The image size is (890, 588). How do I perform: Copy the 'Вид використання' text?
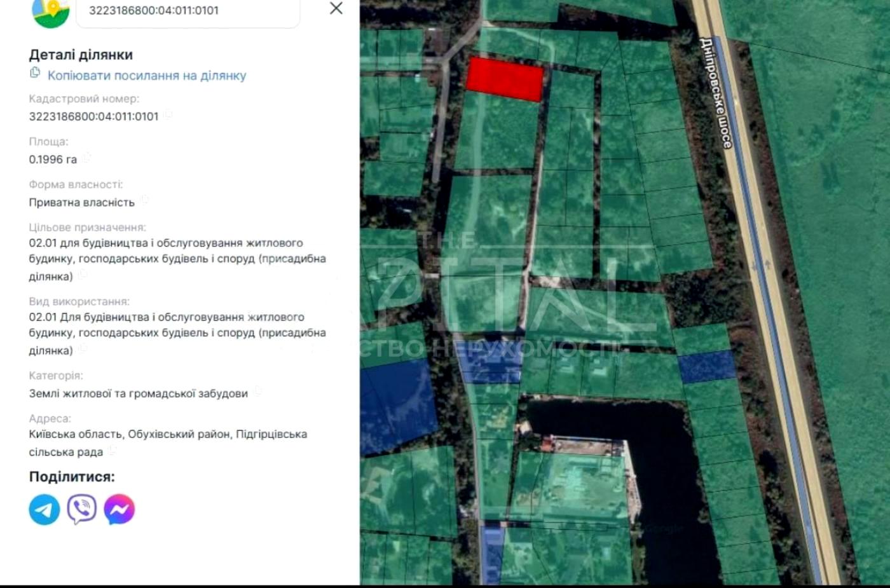click(x=83, y=349)
